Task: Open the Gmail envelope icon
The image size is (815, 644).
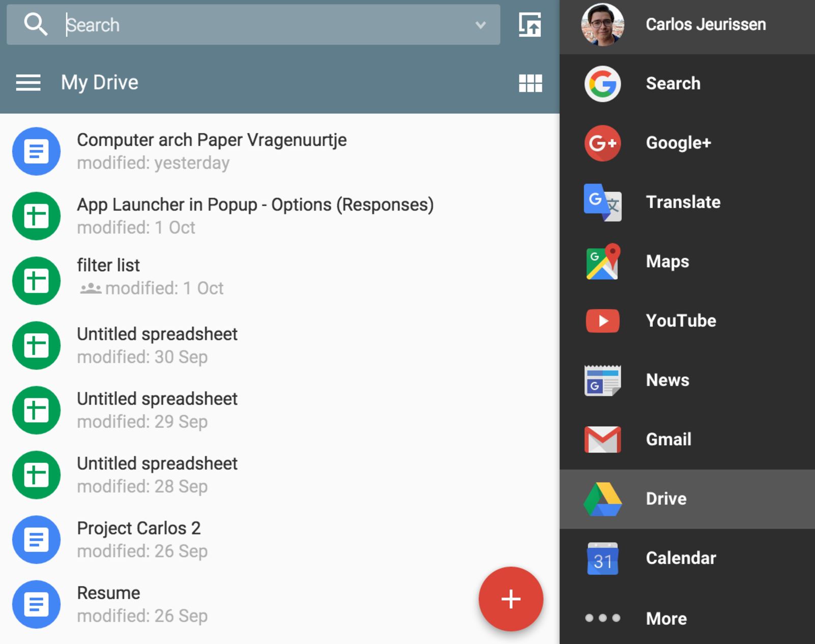Action: click(x=602, y=440)
